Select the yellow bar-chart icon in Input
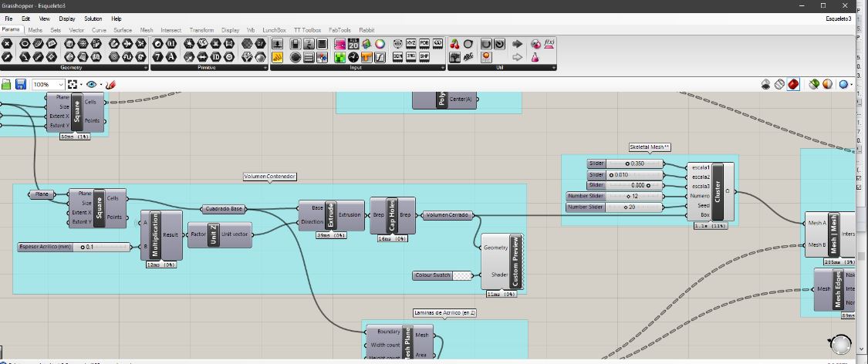 click(x=277, y=57)
